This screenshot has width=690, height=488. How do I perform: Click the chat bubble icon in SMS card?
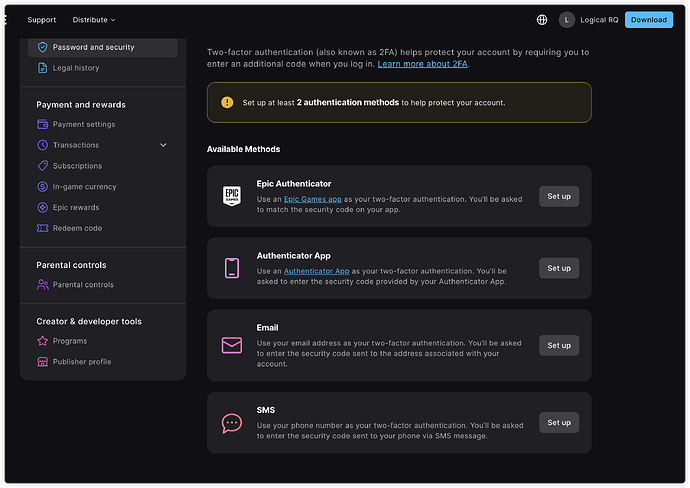click(x=232, y=423)
